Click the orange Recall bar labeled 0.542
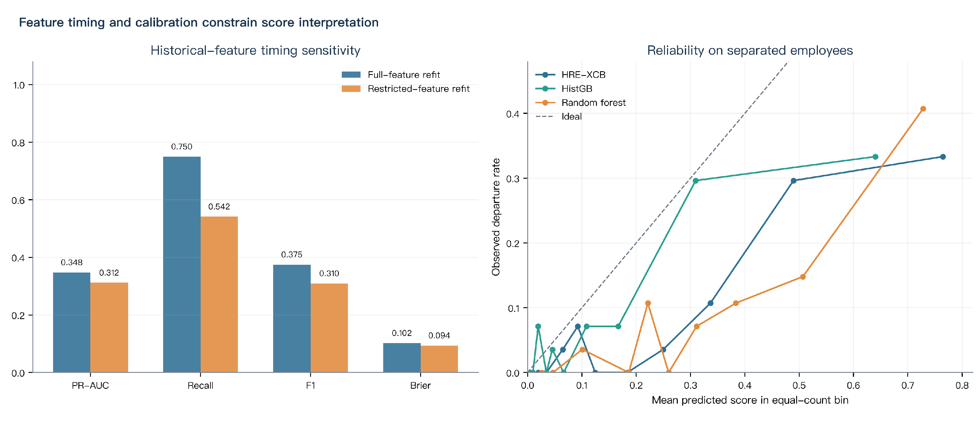 pos(219,295)
